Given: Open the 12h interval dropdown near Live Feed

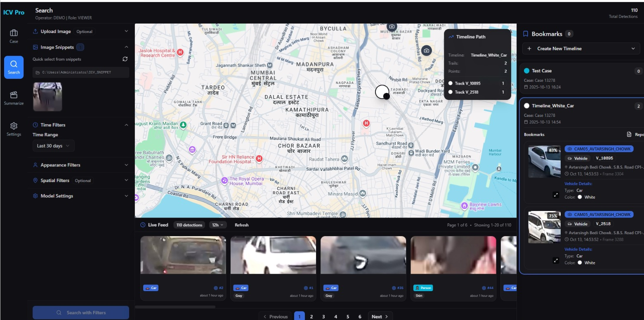Looking at the screenshot, I should [x=218, y=225].
